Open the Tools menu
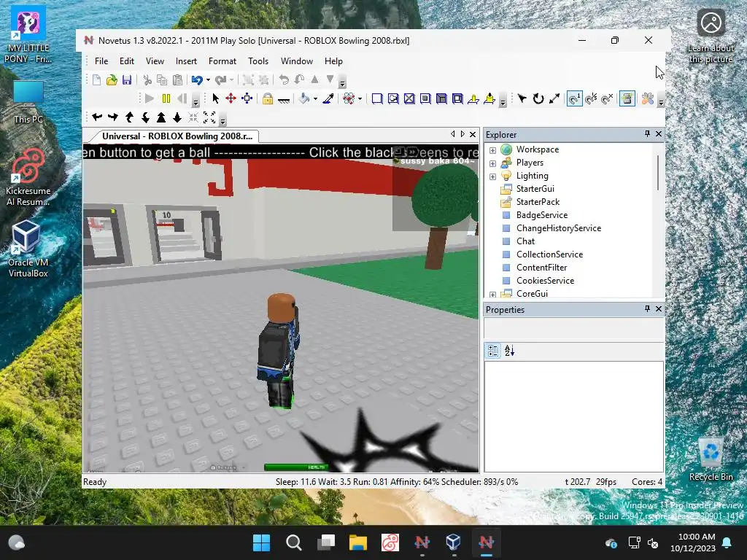 (x=258, y=61)
